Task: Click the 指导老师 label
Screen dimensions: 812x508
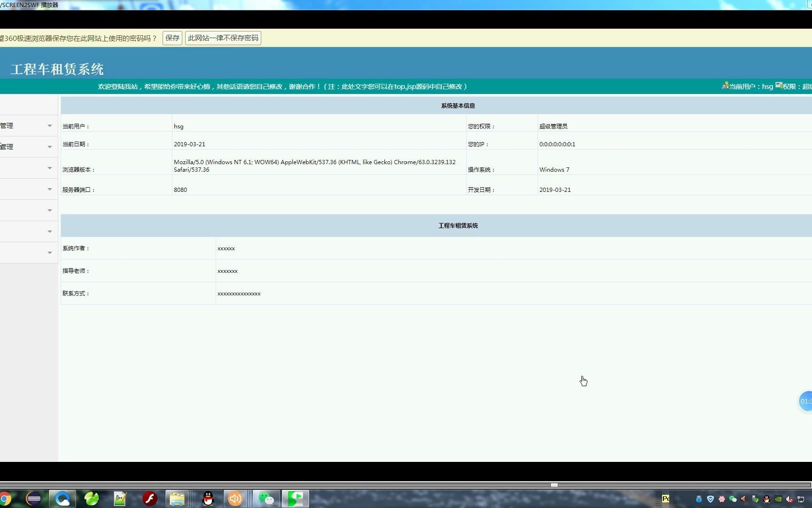Action: point(76,271)
